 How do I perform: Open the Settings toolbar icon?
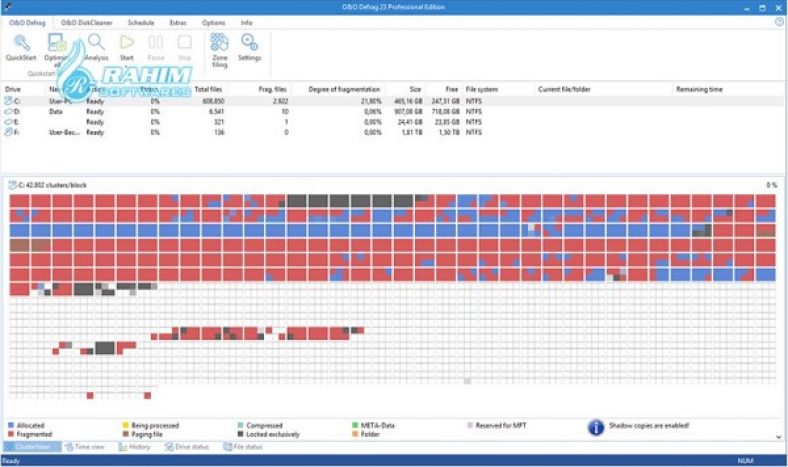tap(249, 43)
